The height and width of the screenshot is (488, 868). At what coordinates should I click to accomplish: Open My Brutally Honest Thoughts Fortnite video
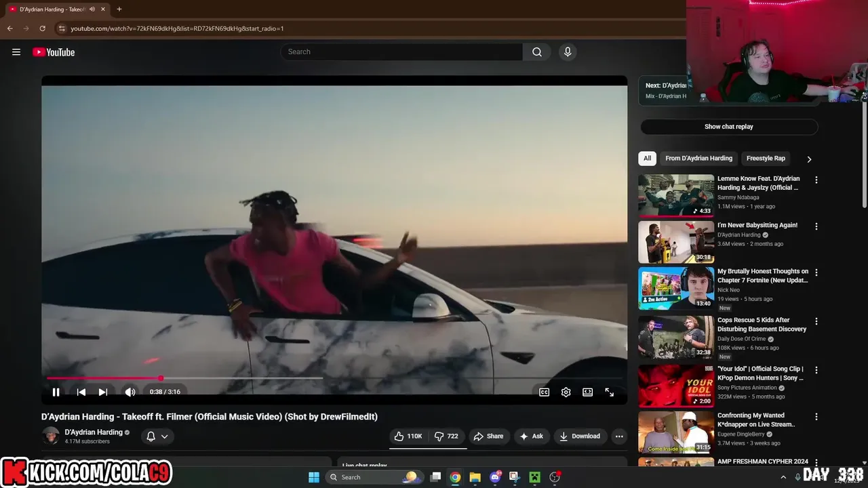(763, 276)
